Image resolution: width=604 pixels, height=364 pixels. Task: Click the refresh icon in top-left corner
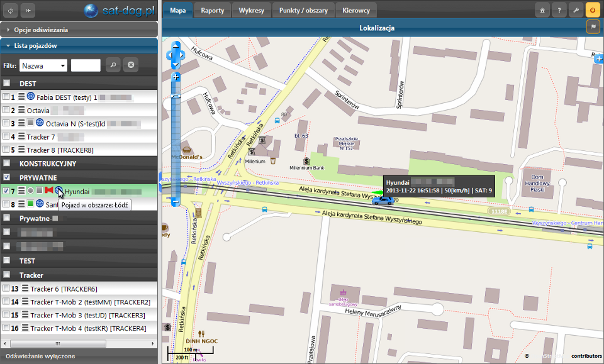(x=9, y=10)
